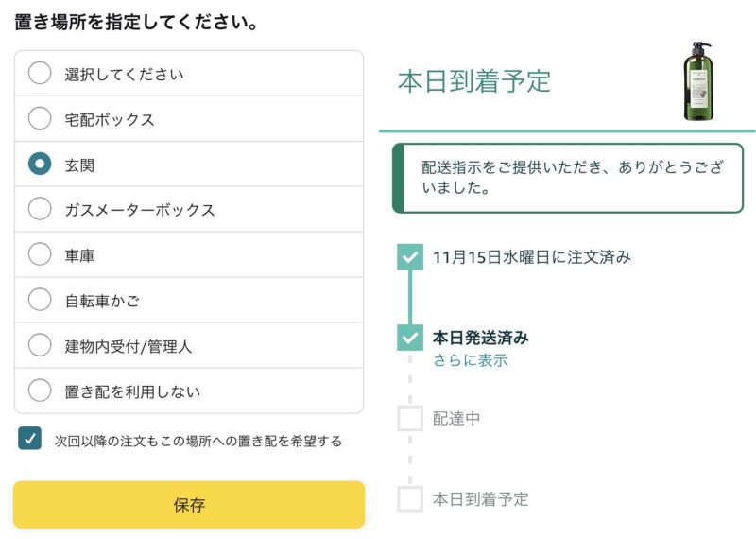Uncheck 次回以降の注文もこの場所 checkbox
This screenshot has width=756, height=539.
click(x=30, y=439)
